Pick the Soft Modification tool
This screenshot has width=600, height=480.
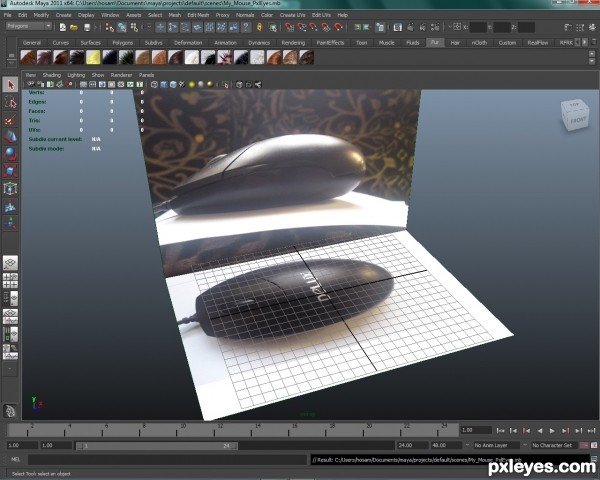click(x=10, y=206)
